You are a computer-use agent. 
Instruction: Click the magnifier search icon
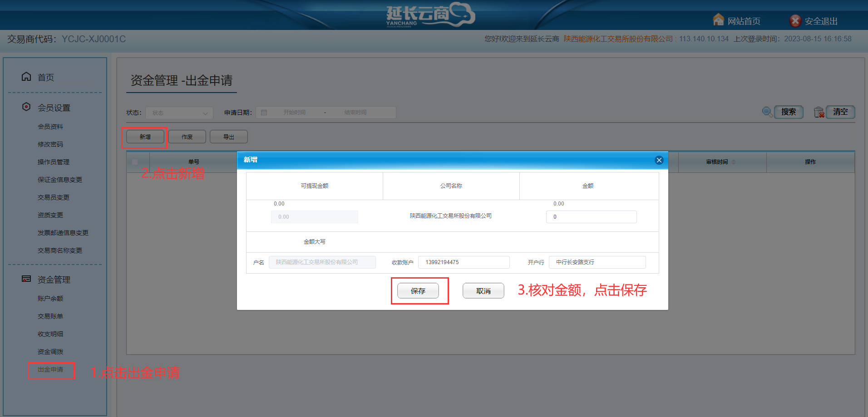767,112
